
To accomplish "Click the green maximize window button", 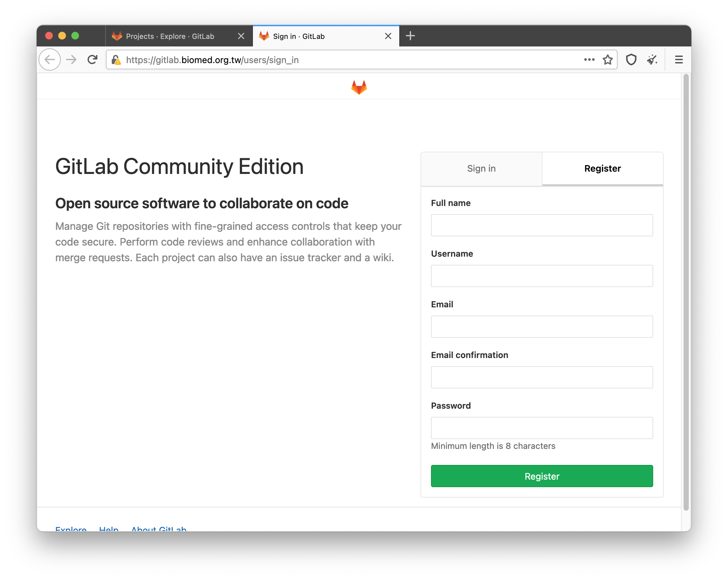I will click(x=75, y=36).
